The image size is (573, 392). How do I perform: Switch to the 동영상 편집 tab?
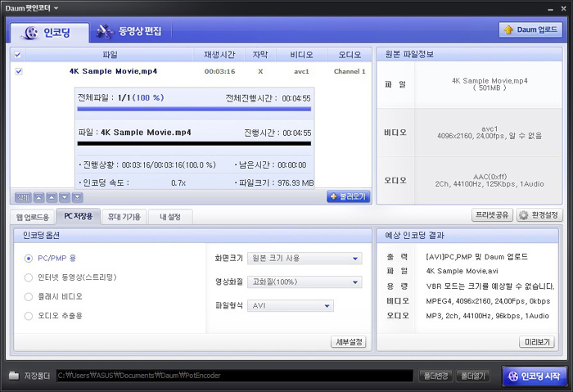[x=129, y=31]
